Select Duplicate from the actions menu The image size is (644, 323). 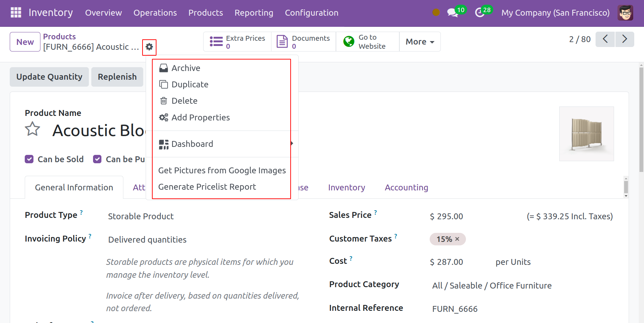click(x=190, y=85)
